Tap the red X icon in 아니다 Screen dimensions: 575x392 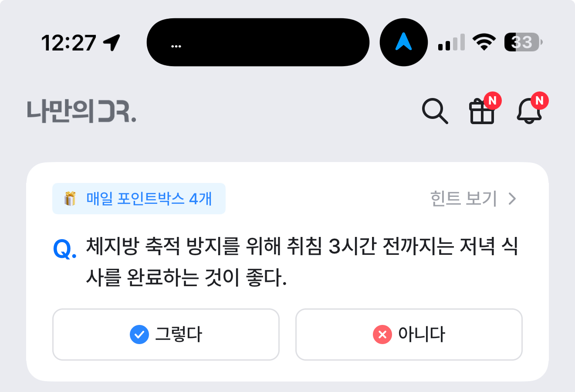coord(382,335)
